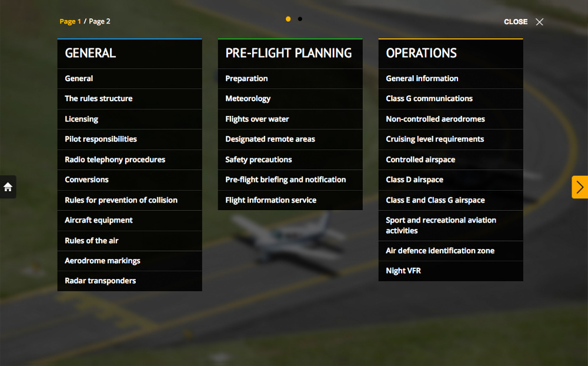The width and height of the screenshot is (588, 366).
Task: Open Flight information service
Action: click(x=271, y=200)
